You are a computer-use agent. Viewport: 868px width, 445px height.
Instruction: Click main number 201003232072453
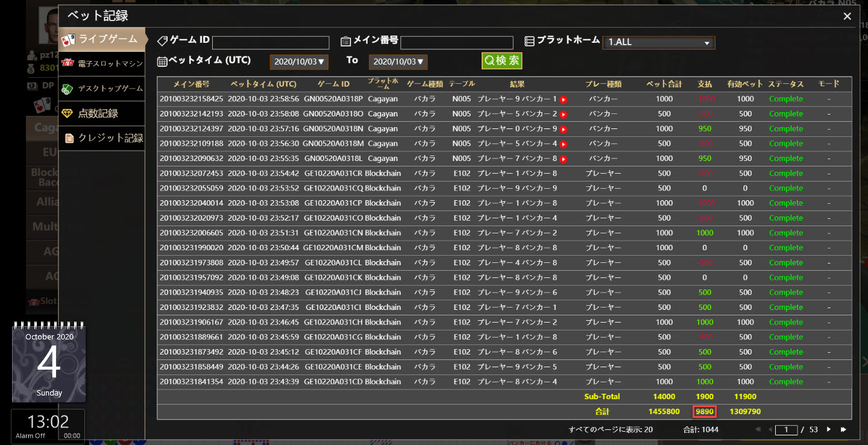191,173
